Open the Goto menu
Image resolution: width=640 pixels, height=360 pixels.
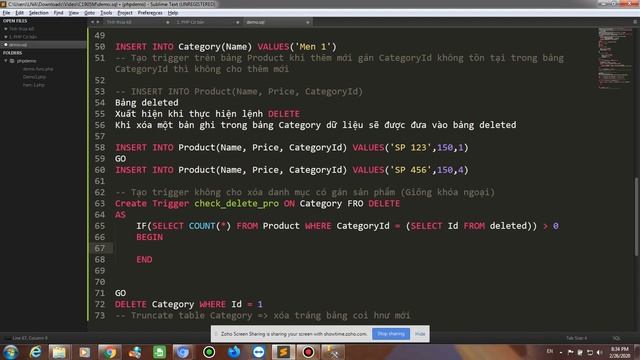89,13
